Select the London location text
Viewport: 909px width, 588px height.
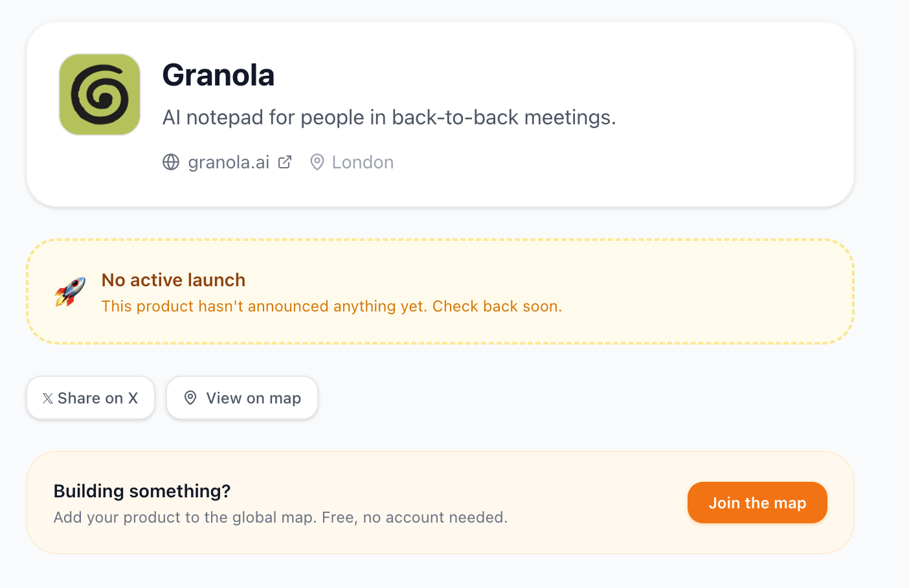tap(363, 162)
